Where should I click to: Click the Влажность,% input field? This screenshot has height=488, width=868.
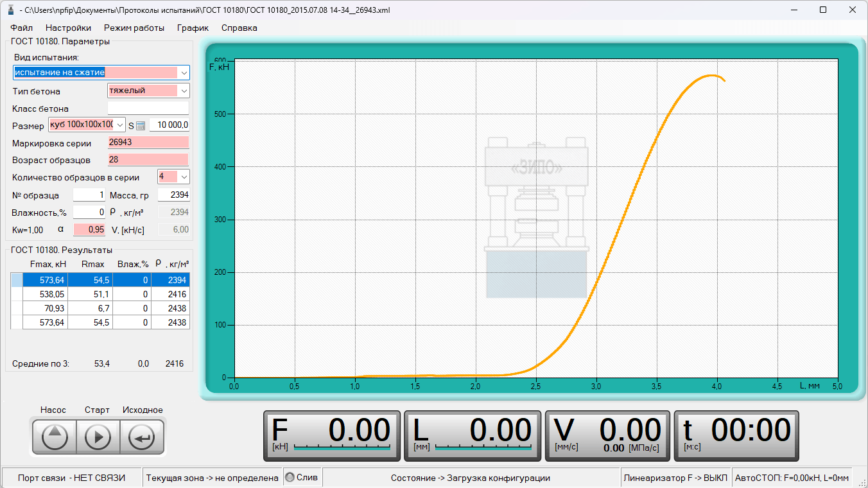pos(89,212)
